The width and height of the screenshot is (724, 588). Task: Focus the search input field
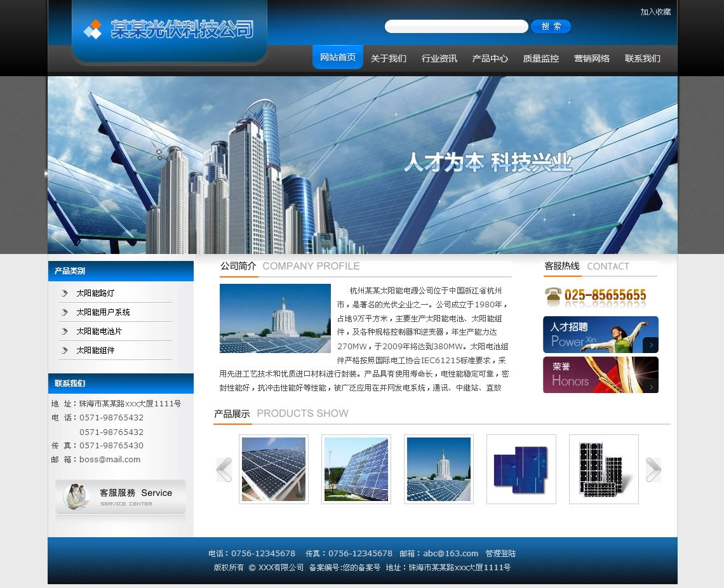pos(456,27)
